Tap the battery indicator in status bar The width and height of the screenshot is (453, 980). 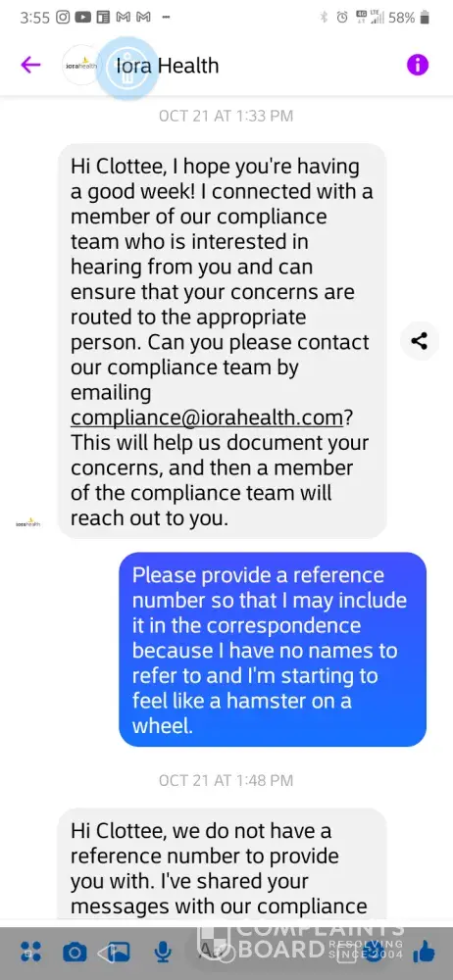pos(425,18)
